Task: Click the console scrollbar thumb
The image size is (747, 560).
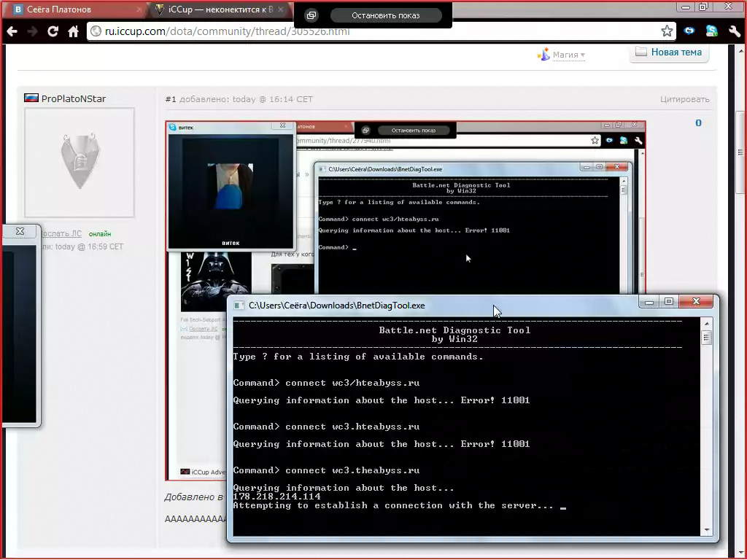Action: 706,338
